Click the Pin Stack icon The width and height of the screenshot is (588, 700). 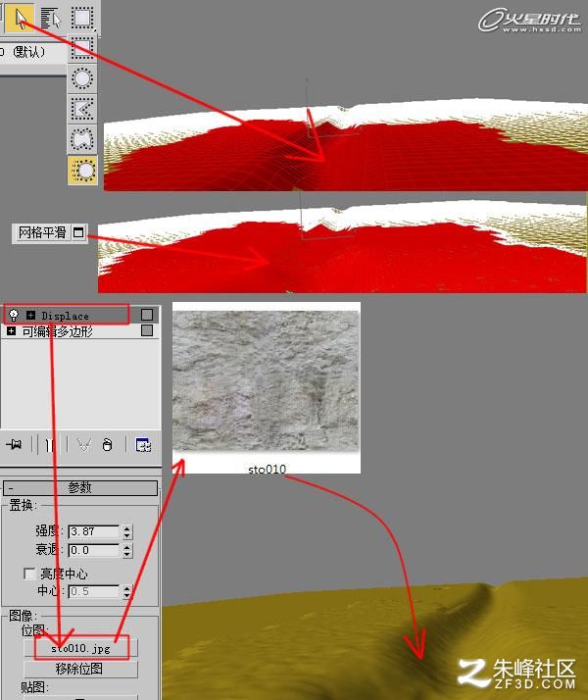(14, 445)
